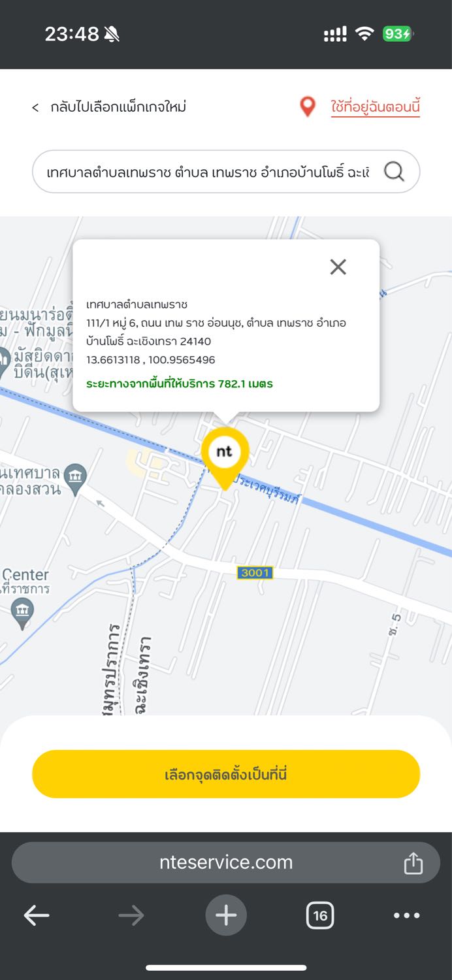Click the ใช้ที่อยู่ฉันตอนนี้ link

click(x=376, y=106)
